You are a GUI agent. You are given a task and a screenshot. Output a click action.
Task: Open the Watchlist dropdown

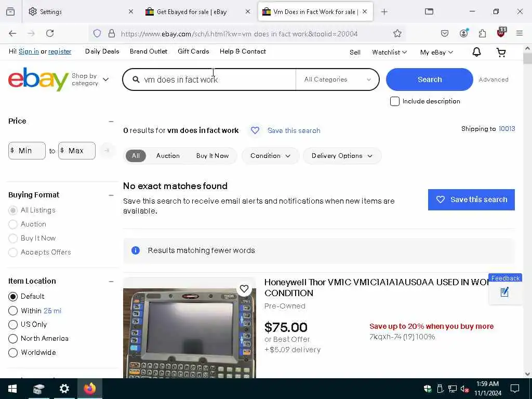[x=389, y=52]
